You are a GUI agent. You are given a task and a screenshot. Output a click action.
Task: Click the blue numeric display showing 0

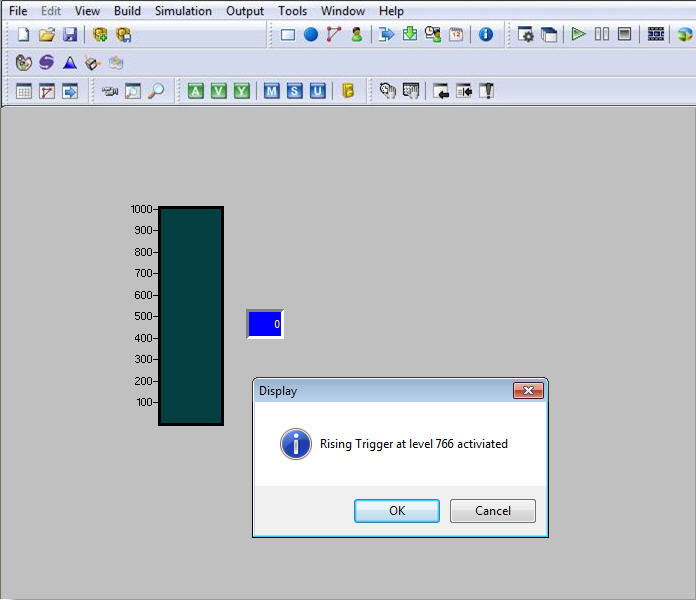point(265,324)
